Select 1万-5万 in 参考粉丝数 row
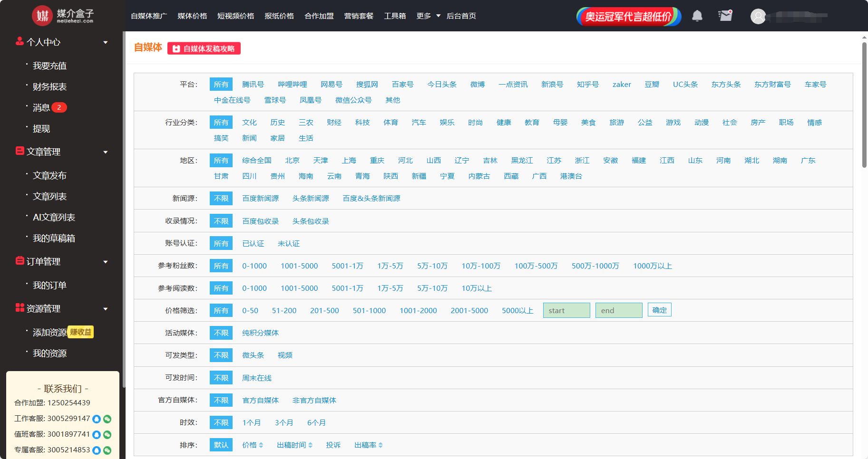 [x=390, y=266]
